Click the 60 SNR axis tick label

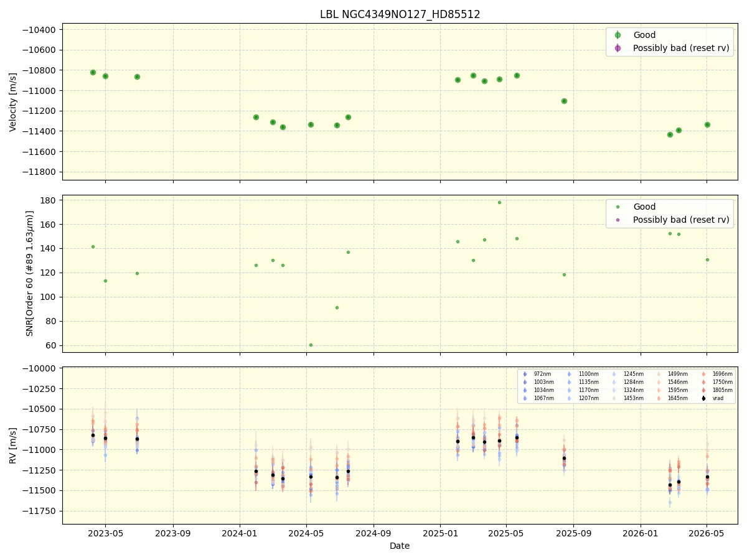coord(52,346)
